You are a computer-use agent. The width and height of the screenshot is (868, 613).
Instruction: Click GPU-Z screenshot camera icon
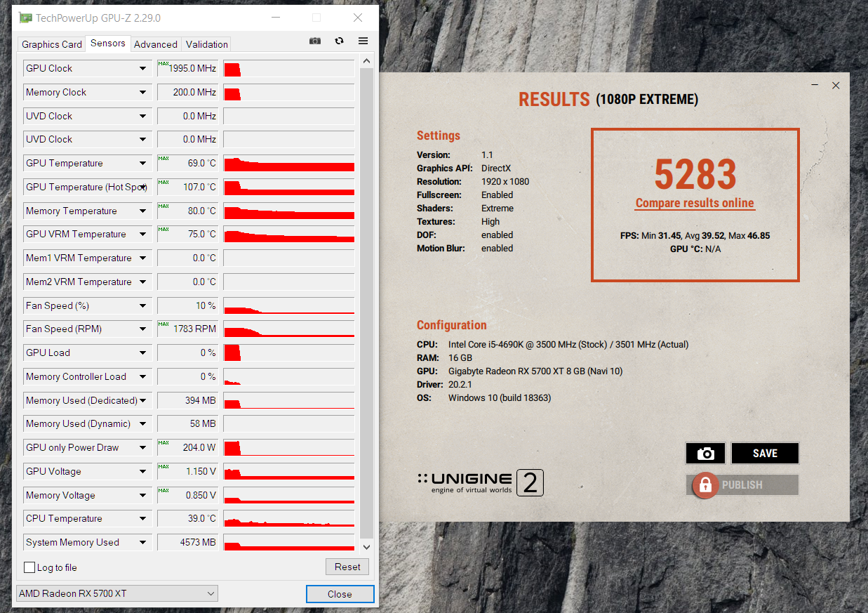click(x=315, y=41)
